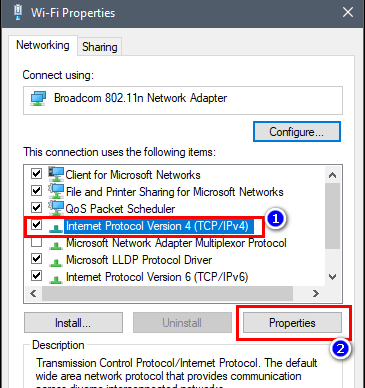Click the File and Printer Sharing icon

click(56, 191)
